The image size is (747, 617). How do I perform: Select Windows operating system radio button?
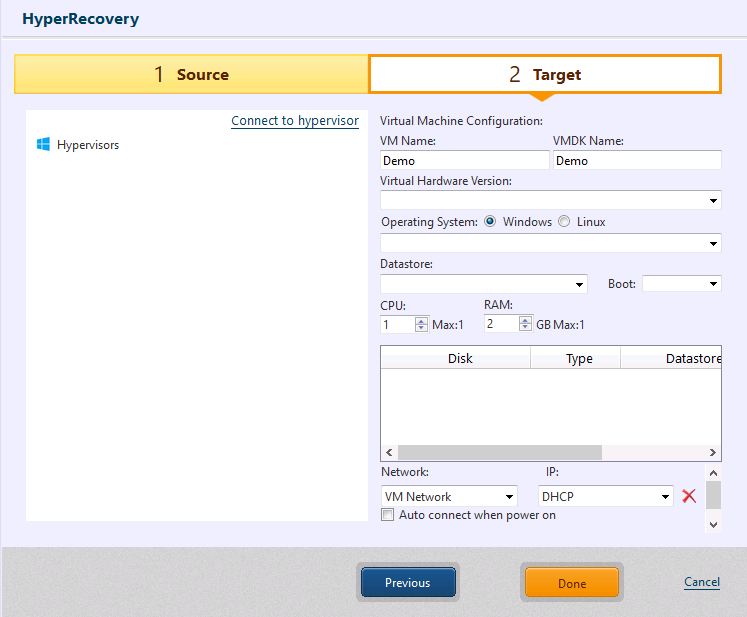490,222
